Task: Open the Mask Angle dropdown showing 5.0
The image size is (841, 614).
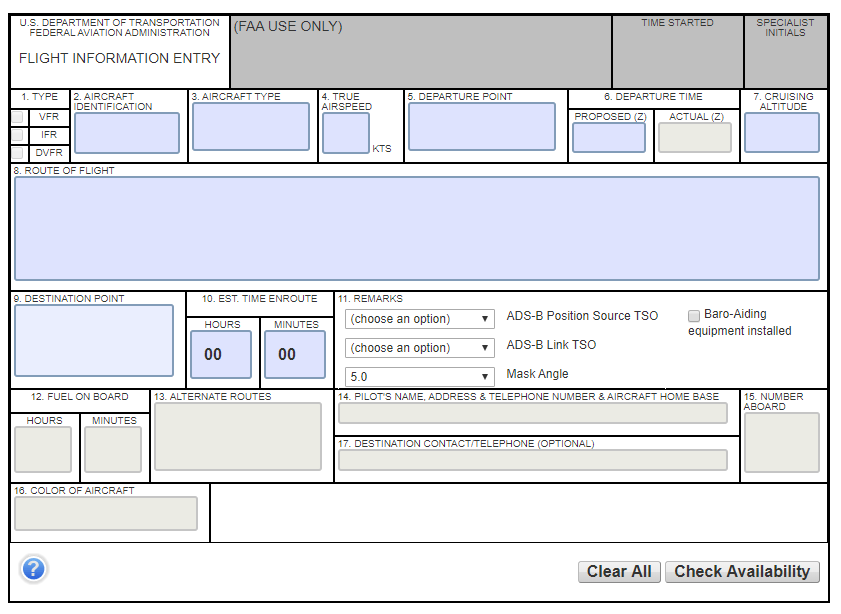Action: click(x=419, y=376)
